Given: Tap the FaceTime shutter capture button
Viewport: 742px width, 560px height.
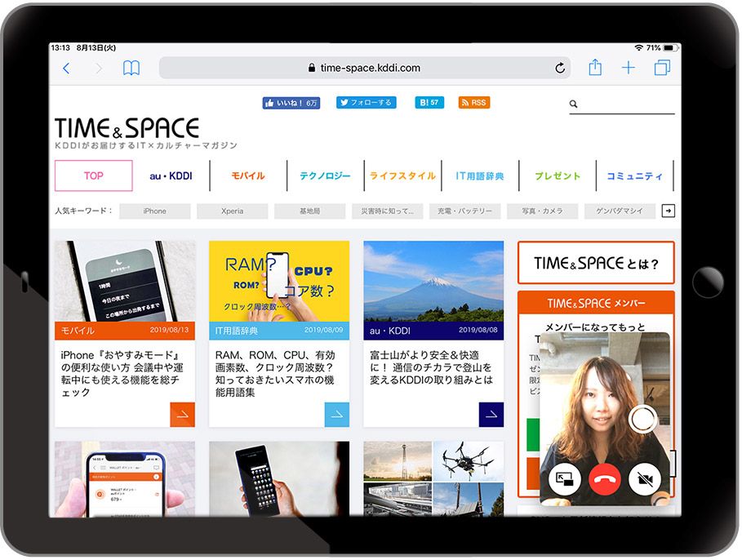Looking at the screenshot, I should pyautogui.click(x=642, y=419).
